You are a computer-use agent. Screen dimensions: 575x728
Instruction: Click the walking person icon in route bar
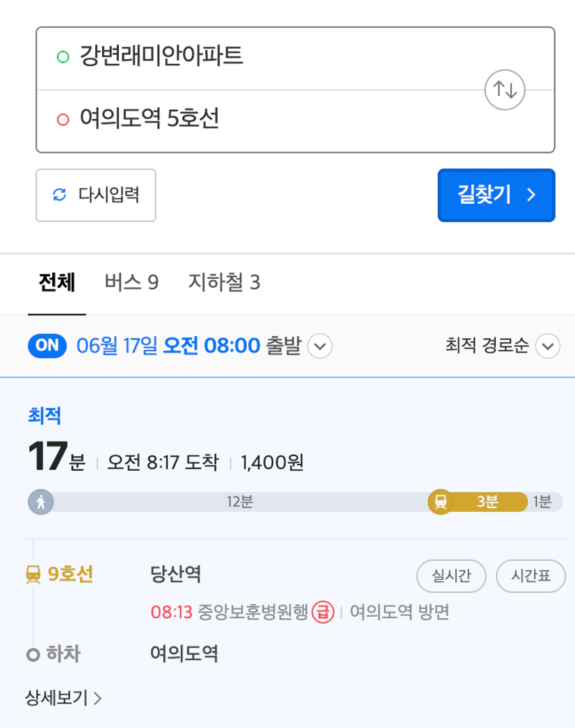tap(41, 502)
